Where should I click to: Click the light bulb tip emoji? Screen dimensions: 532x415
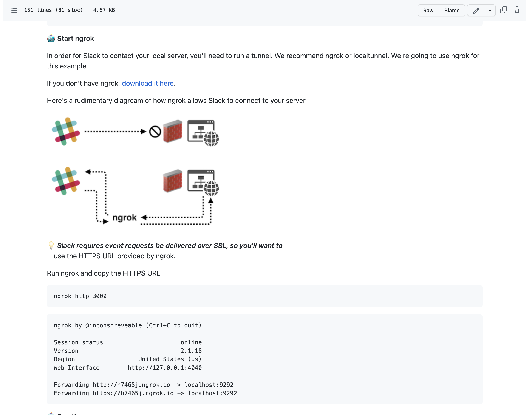coord(51,245)
